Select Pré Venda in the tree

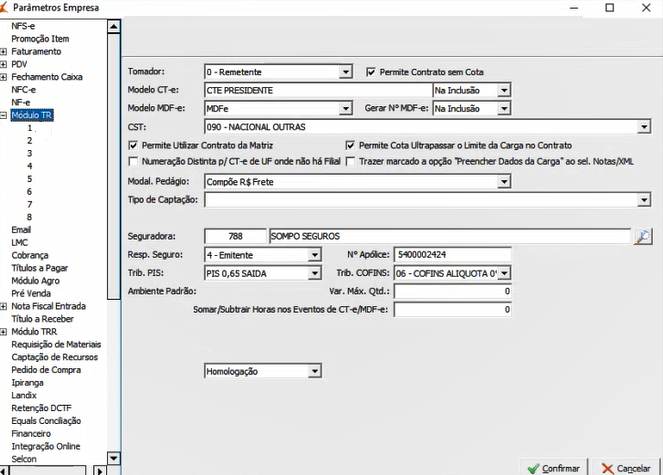click(x=31, y=293)
